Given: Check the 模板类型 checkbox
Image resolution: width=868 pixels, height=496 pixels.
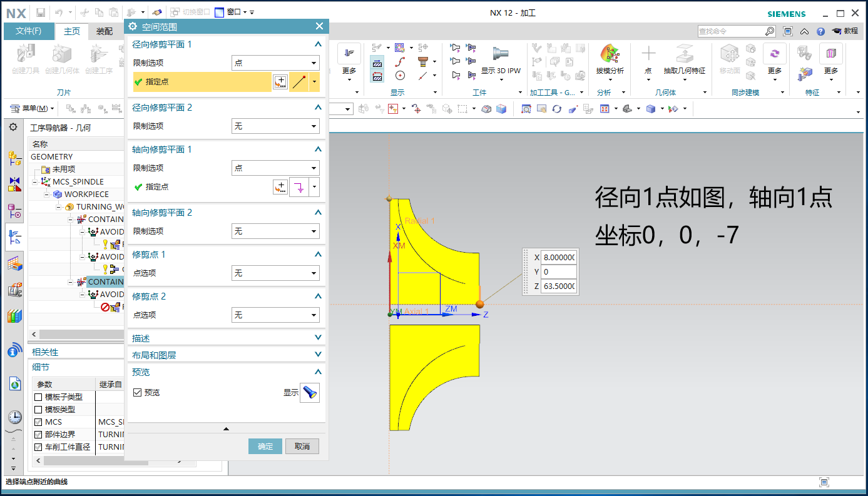Looking at the screenshot, I should pyautogui.click(x=38, y=410).
